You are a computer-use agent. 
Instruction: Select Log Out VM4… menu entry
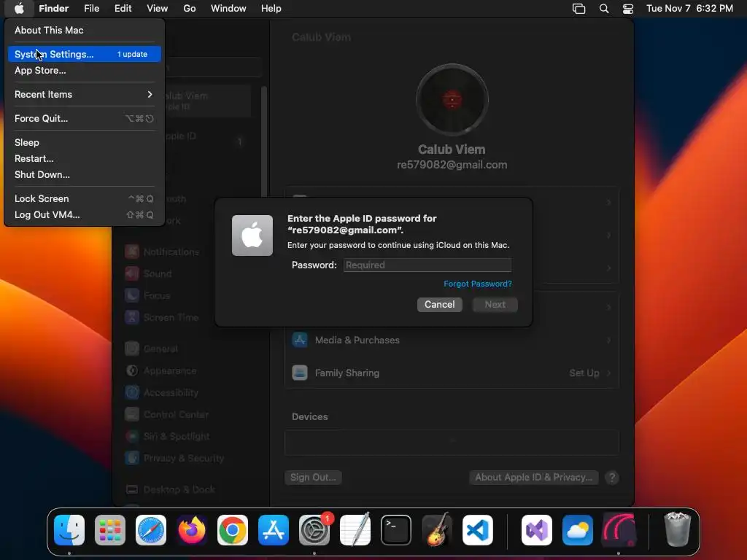[x=84, y=215]
